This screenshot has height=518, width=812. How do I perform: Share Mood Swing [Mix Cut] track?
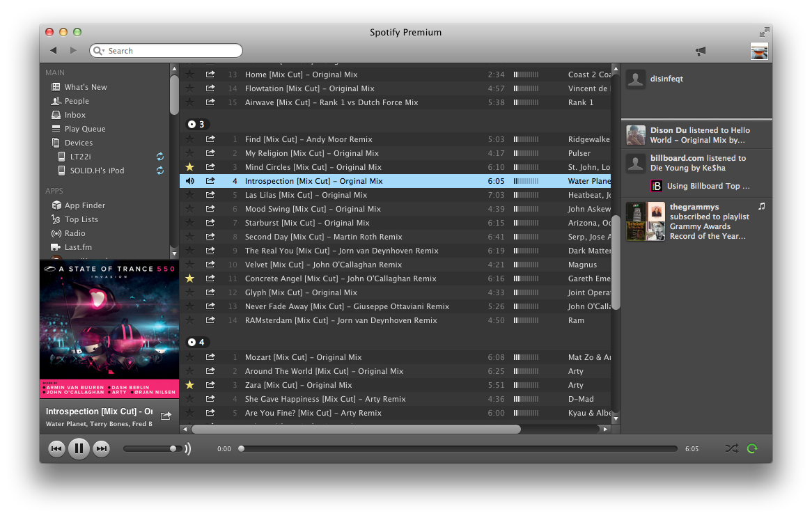[x=210, y=209]
